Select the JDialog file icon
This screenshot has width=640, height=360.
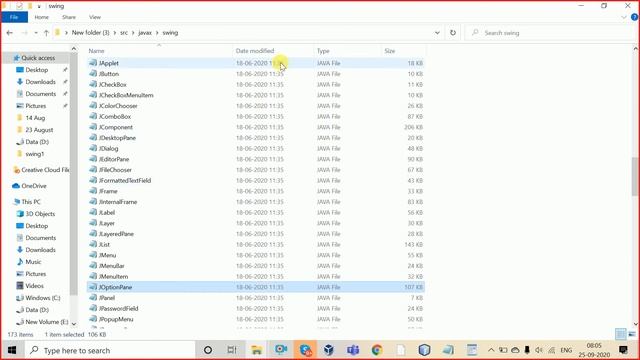93,148
